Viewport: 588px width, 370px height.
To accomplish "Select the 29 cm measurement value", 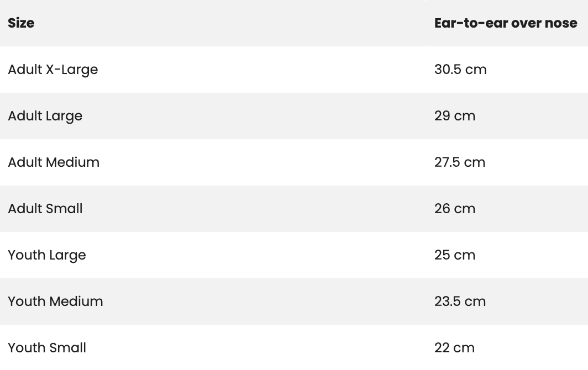I will coord(454,116).
